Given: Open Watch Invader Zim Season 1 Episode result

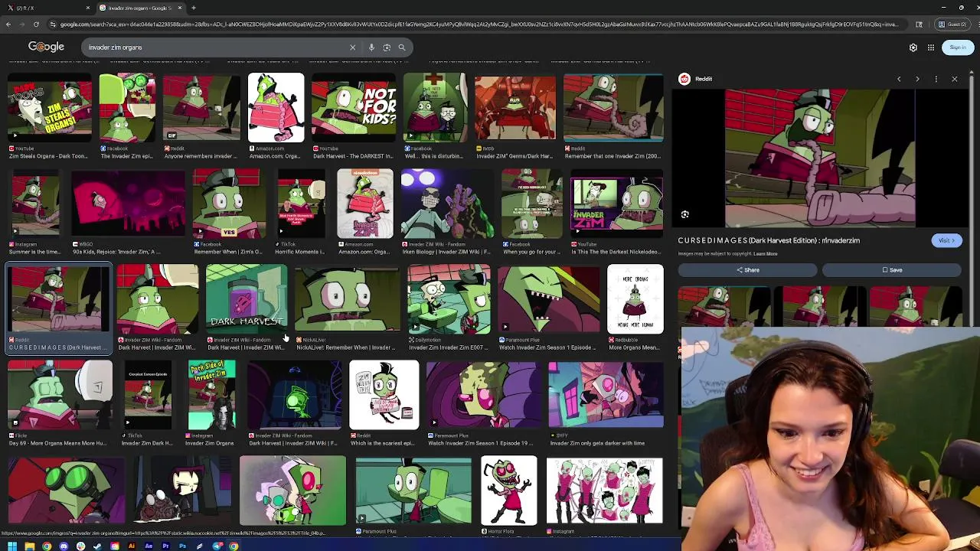Looking at the screenshot, I should tap(549, 299).
